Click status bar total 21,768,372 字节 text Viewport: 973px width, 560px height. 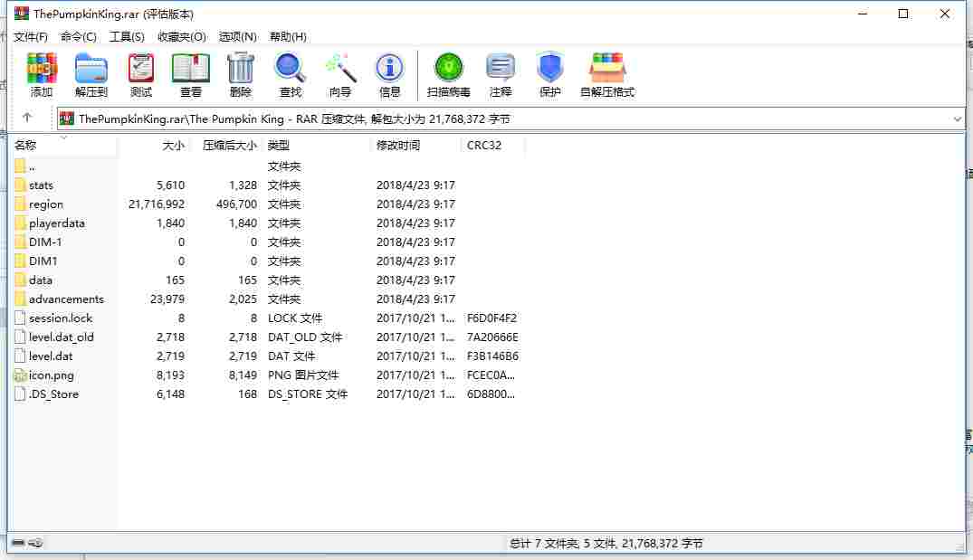pyautogui.click(x=663, y=543)
